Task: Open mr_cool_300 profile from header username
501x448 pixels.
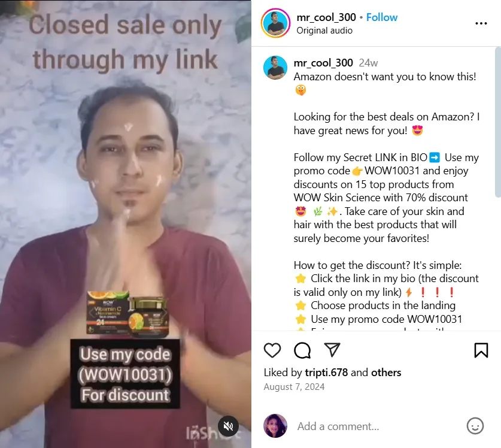Action: tap(326, 17)
